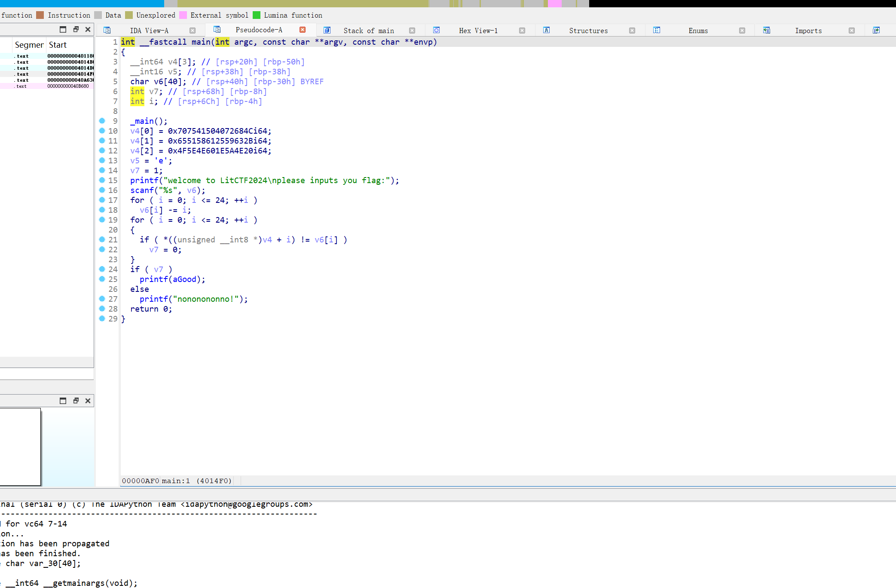Maximize the lower-left graph overview panel
Viewport: 896px width, 588px height.
(x=63, y=401)
